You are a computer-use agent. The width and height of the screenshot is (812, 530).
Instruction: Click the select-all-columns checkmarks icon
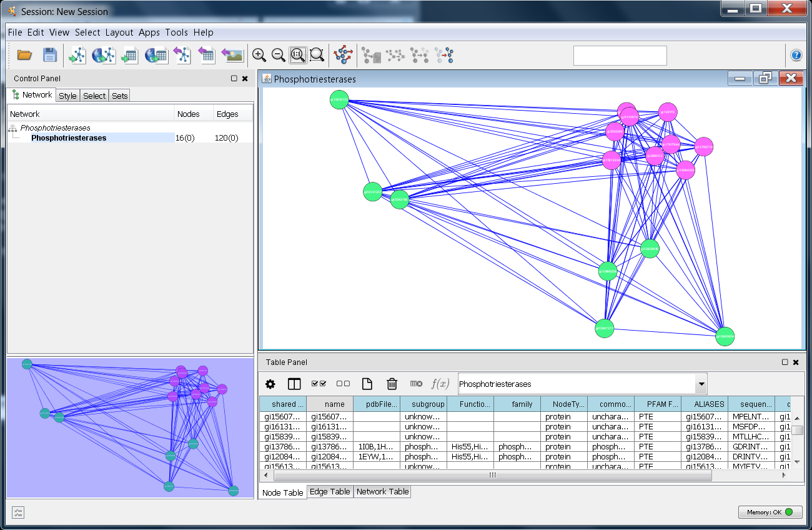[319, 384]
